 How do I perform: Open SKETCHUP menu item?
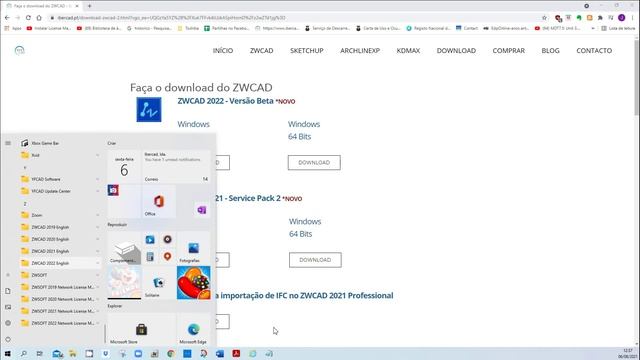point(307,51)
